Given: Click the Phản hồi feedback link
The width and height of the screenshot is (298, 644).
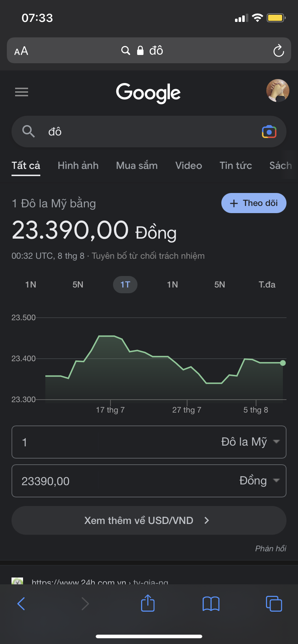Looking at the screenshot, I should 271,548.
